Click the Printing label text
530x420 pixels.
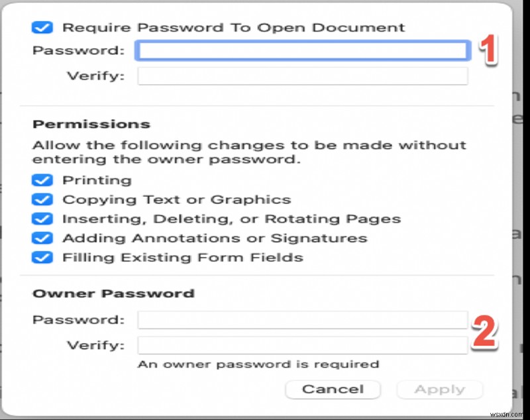[97, 180]
